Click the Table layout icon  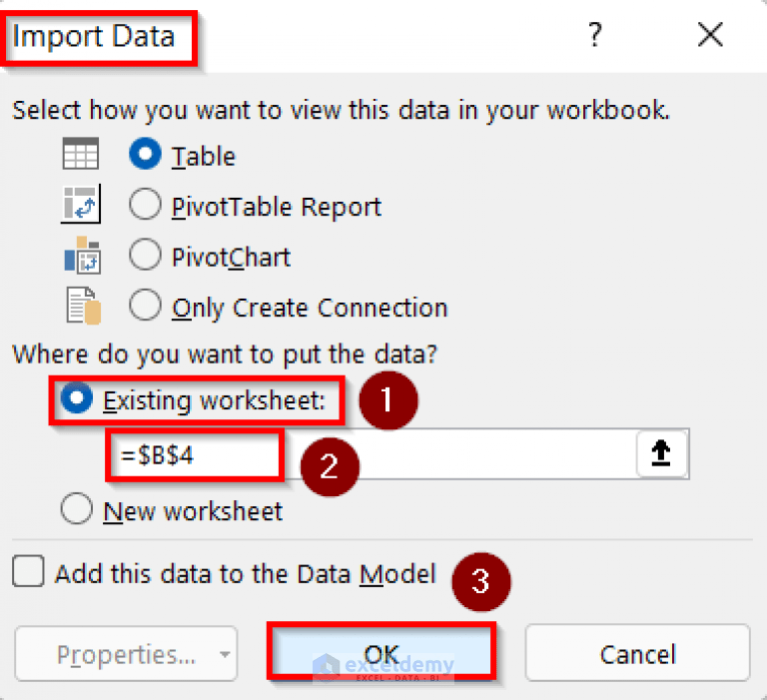[x=81, y=154]
